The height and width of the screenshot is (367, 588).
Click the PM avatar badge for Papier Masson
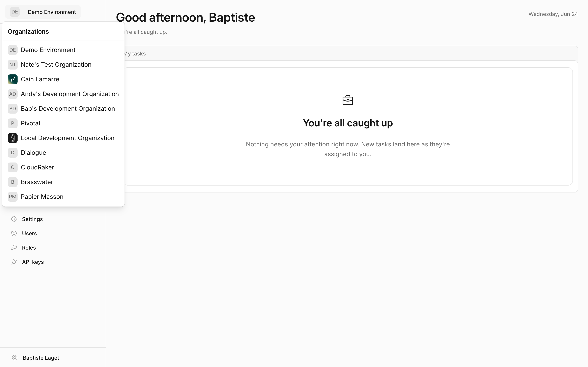pyautogui.click(x=13, y=197)
